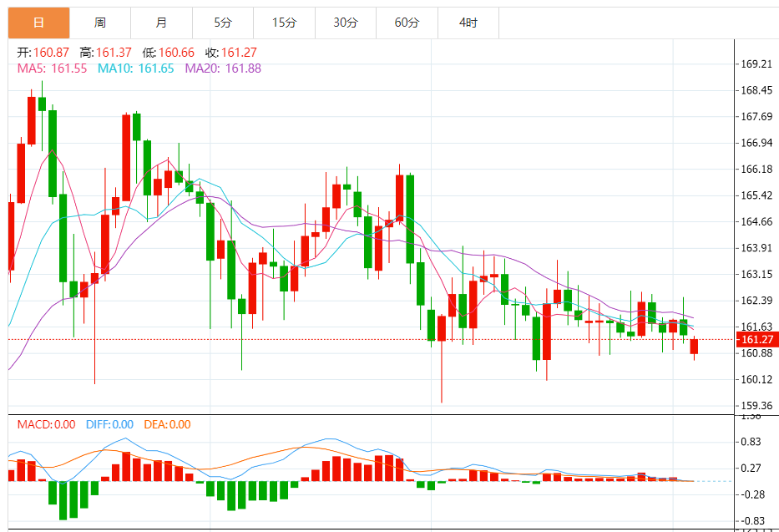Click the DIFF:0.00 label
The width and height of the screenshot is (779, 532).
110,425
